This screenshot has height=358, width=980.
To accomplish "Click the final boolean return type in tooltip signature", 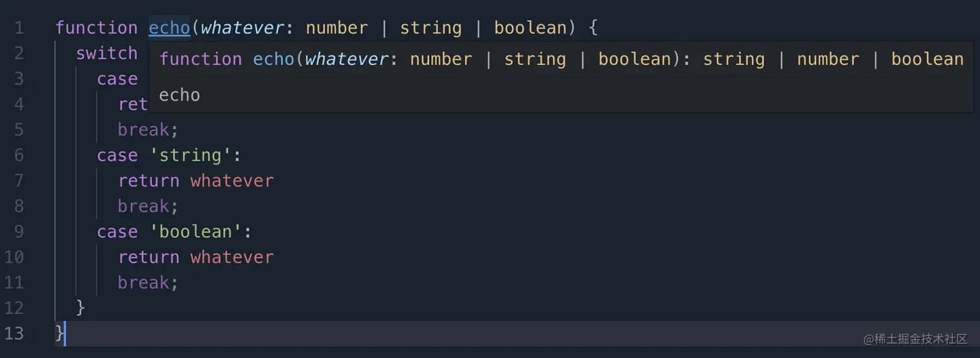I will [x=927, y=59].
